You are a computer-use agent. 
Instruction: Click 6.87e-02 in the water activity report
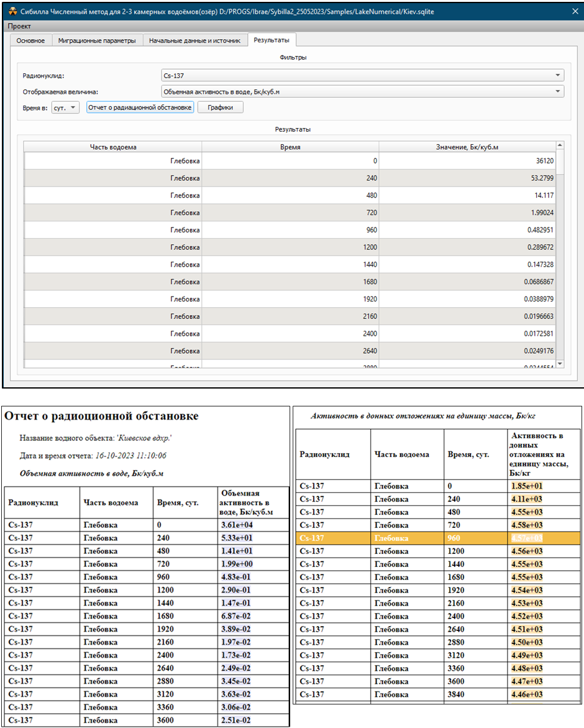click(x=235, y=615)
